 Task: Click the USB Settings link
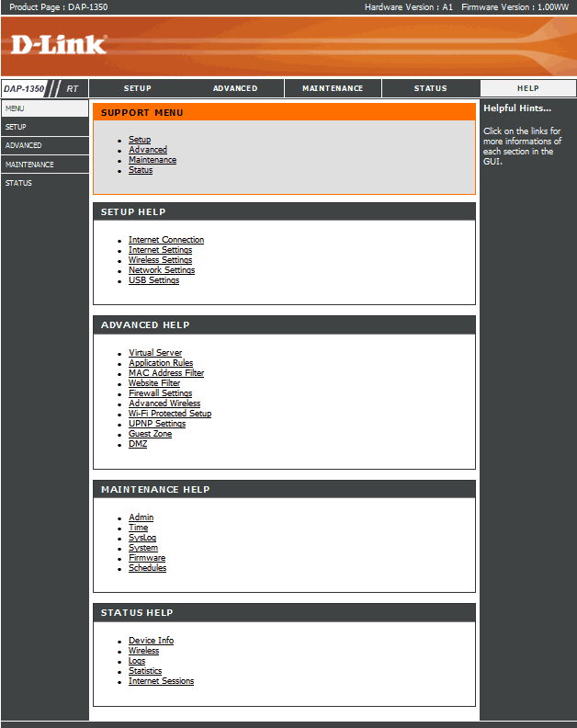click(x=153, y=280)
